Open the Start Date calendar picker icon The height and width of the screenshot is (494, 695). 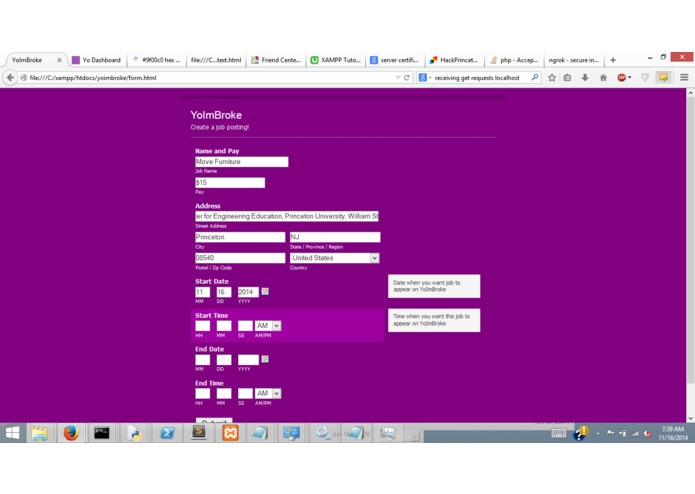pyautogui.click(x=265, y=291)
